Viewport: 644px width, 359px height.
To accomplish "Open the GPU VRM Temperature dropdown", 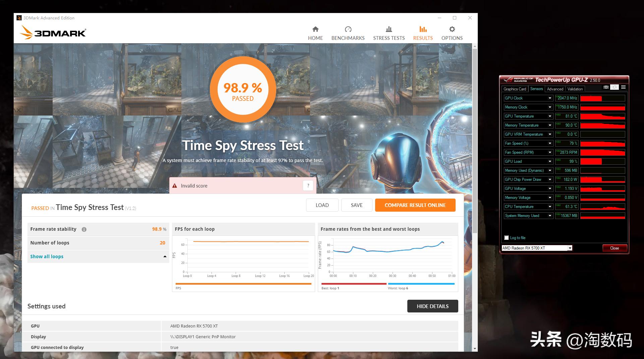I will (550, 134).
